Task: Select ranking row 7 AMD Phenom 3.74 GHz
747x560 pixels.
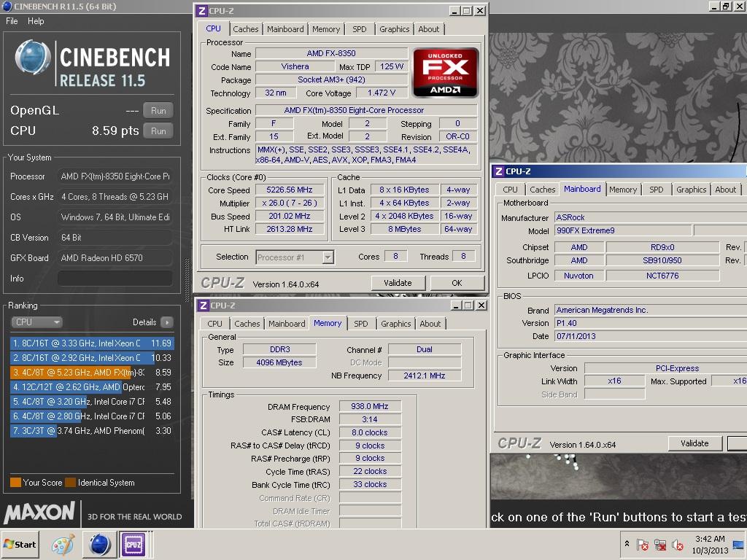Action: 92,431
